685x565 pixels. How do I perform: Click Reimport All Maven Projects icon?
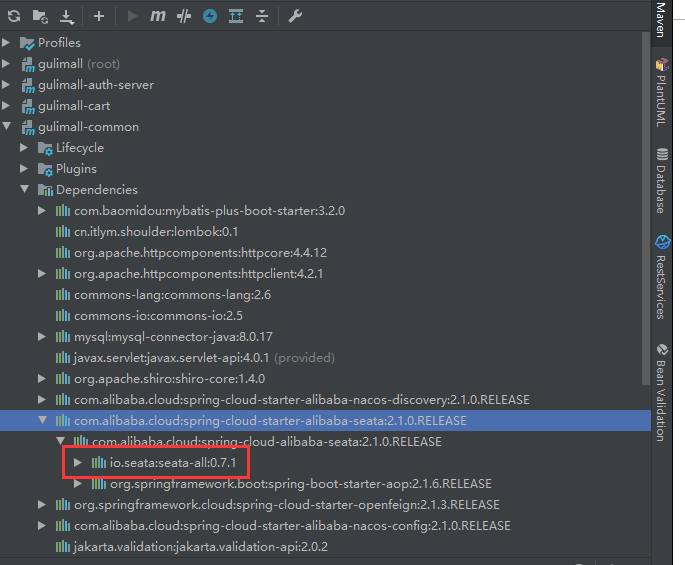coord(14,16)
